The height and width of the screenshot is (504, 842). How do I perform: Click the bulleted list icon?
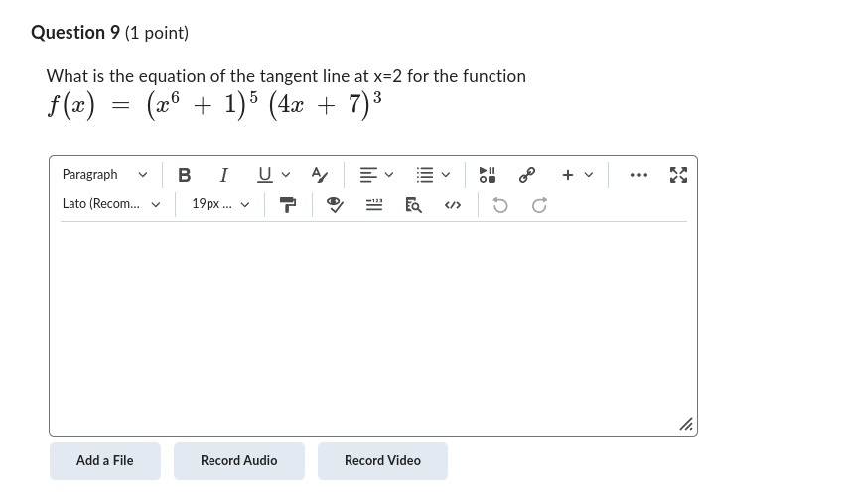425,175
